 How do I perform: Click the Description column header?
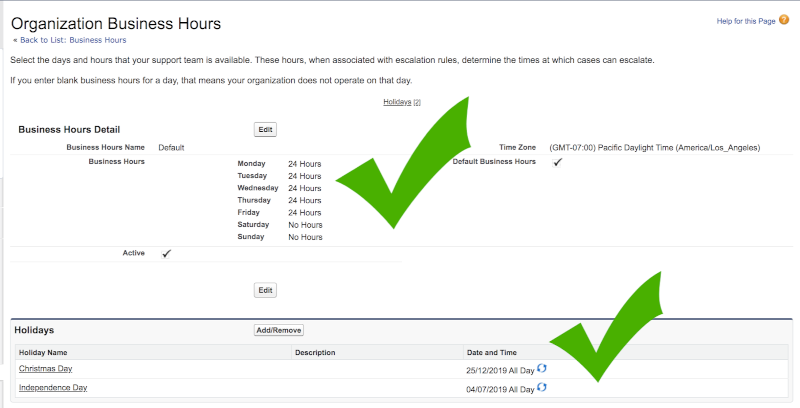pyautogui.click(x=315, y=352)
